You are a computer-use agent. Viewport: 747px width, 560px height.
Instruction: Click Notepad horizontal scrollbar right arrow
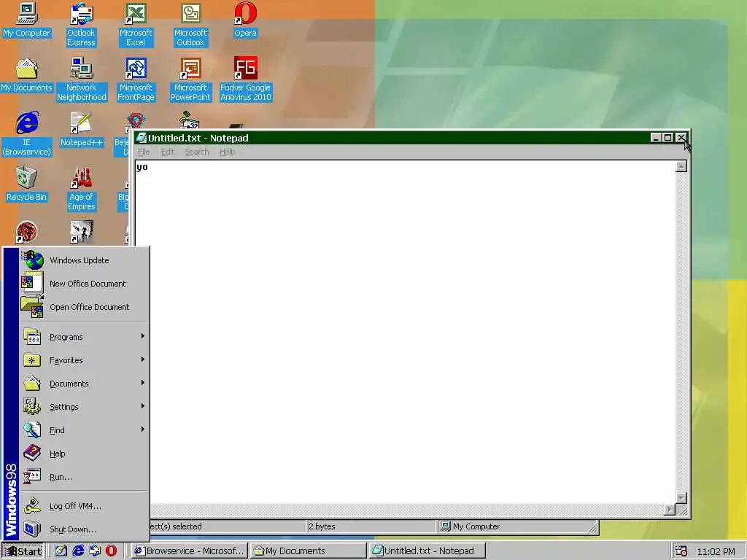(670, 510)
